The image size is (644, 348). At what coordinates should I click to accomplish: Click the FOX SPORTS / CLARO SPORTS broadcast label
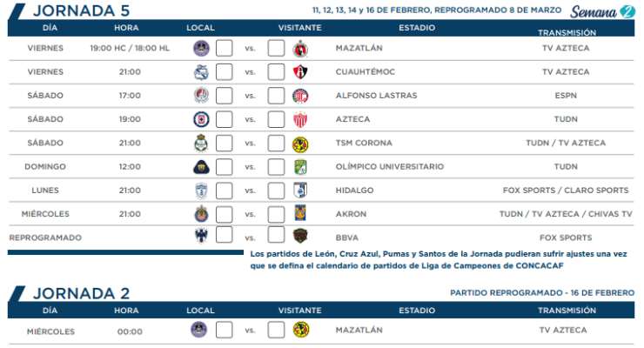point(565,190)
